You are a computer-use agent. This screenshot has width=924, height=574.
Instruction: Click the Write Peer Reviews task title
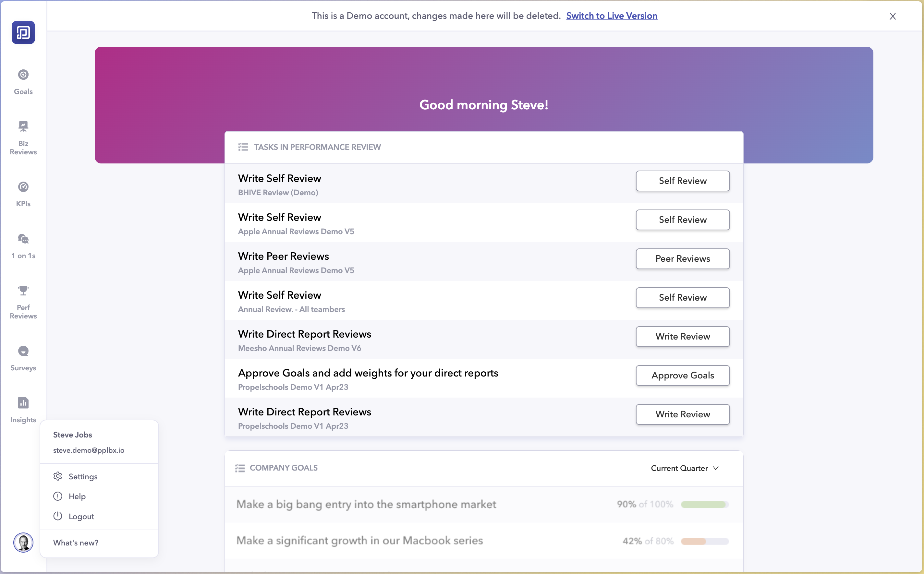pyautogui.click(x=283, y=256)
